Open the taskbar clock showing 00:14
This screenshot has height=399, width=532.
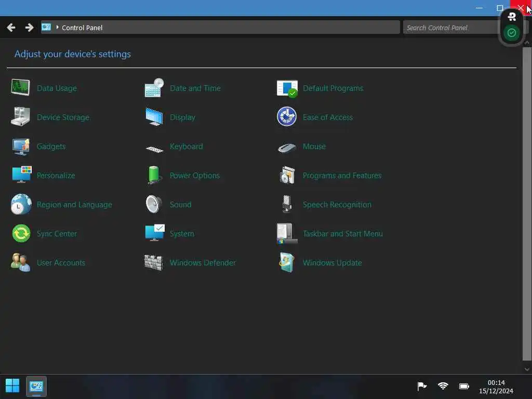click(x=496, y=387)
